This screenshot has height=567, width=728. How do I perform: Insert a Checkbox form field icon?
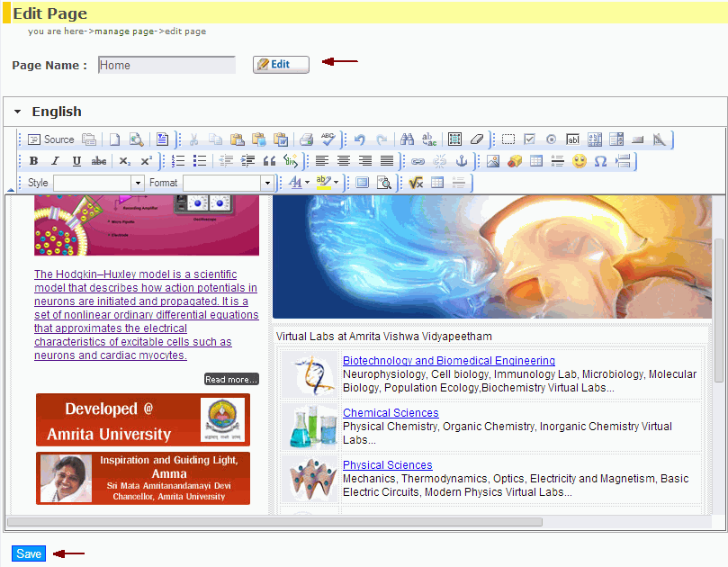tap(530, 139)
